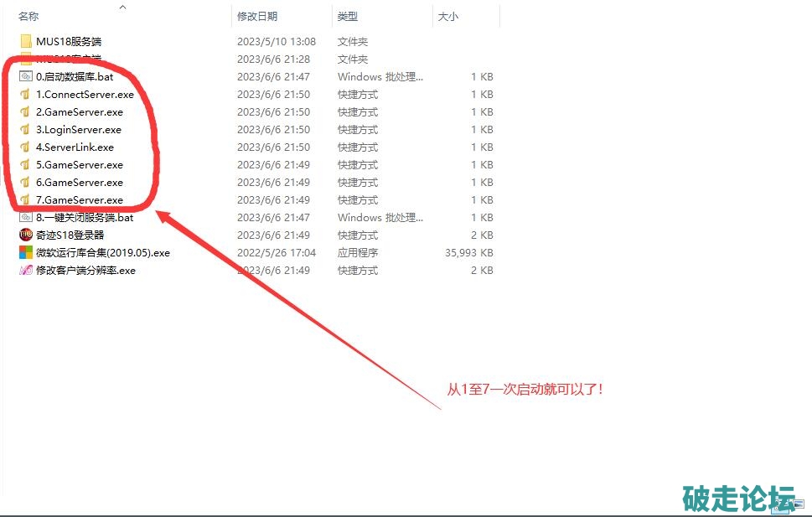
Task: Click the 0.启动数据库.bat file icon
Action: coord(25,76)
